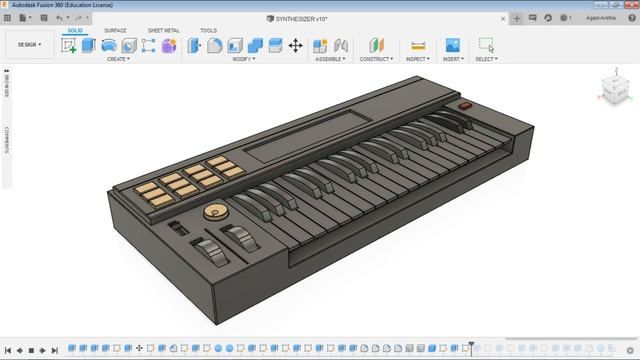
Task: Open the extensions counter icon
Action: [x=565, y=18]
